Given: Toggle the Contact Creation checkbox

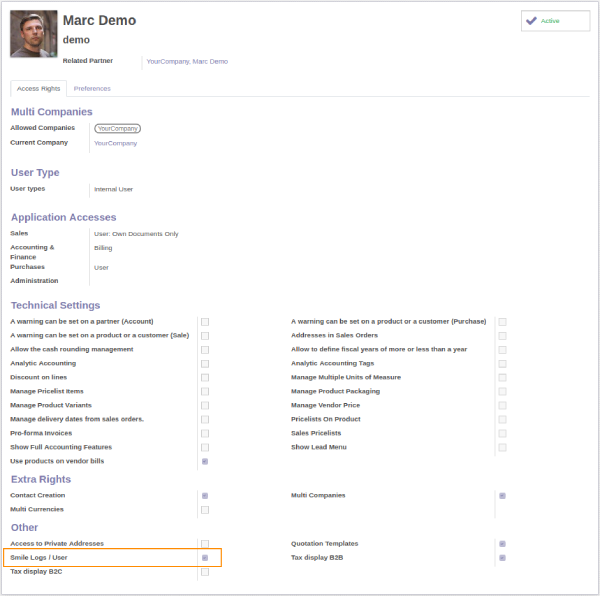Looking at the screenshot, I should [x=205, y=496].
